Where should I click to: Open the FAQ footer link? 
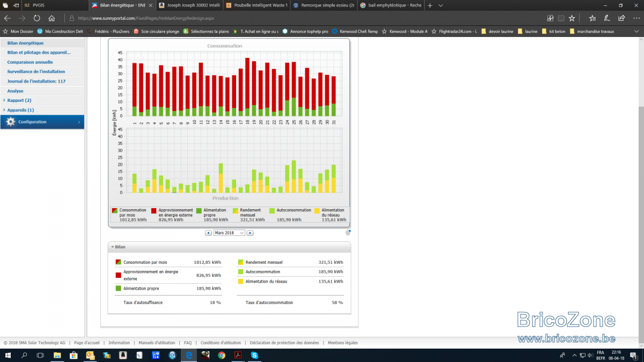tap(188, 343)
